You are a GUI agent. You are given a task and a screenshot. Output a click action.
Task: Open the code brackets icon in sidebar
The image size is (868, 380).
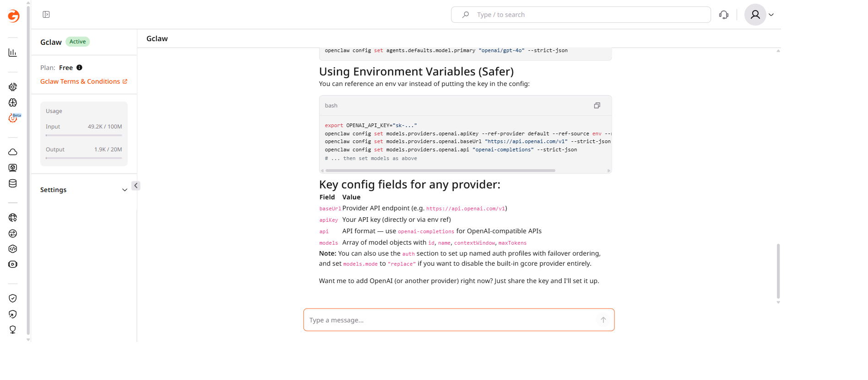(x=13, y=249)
